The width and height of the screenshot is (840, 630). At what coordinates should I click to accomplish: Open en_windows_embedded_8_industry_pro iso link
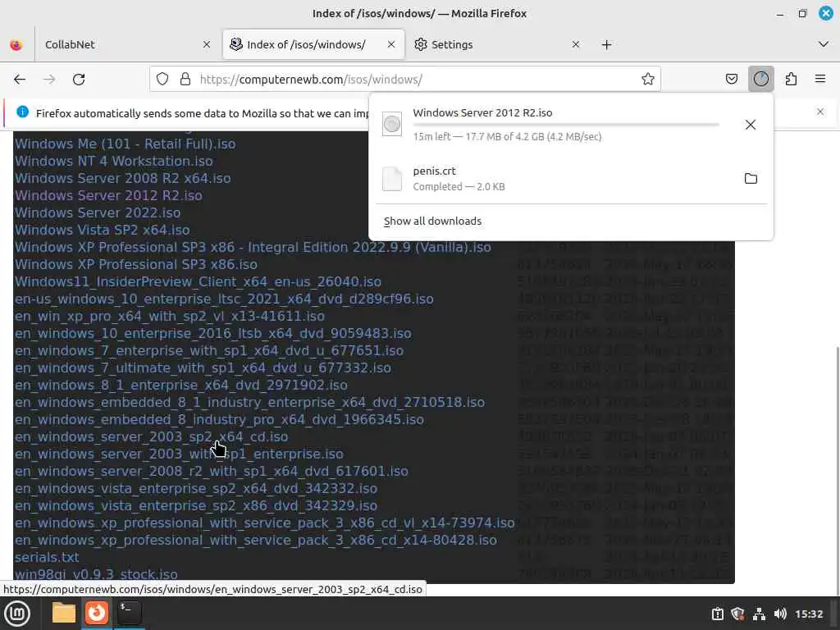click(x=219, y=419)
